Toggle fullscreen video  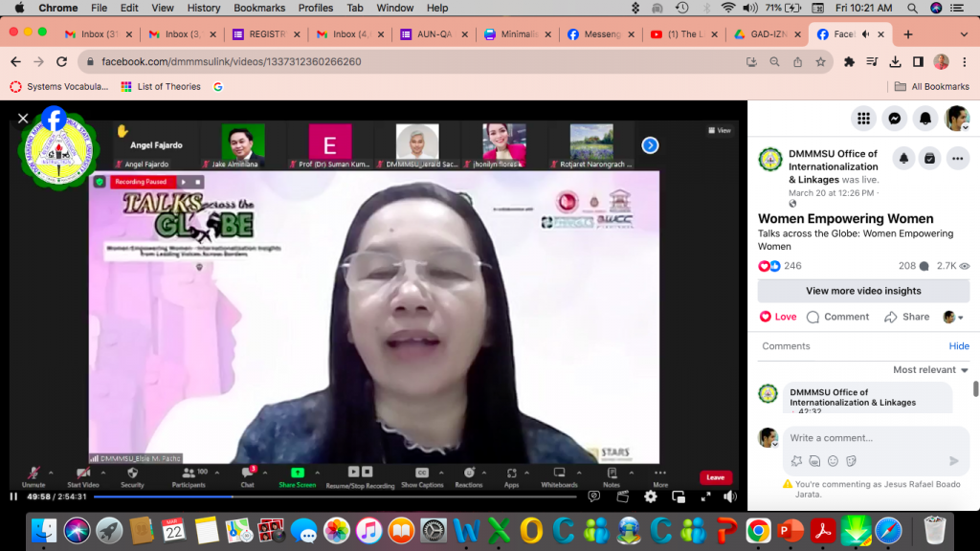(705, 496)
